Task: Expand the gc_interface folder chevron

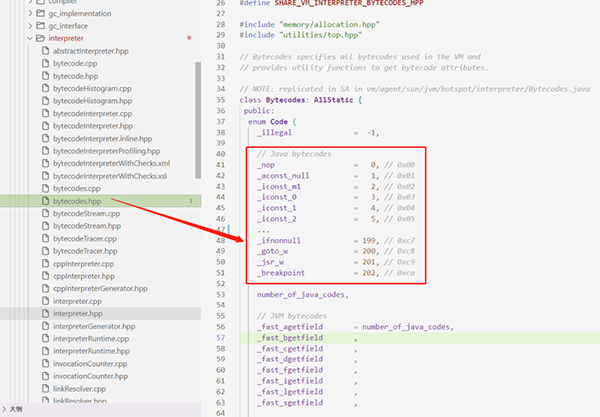Action: tap(30, 26)
